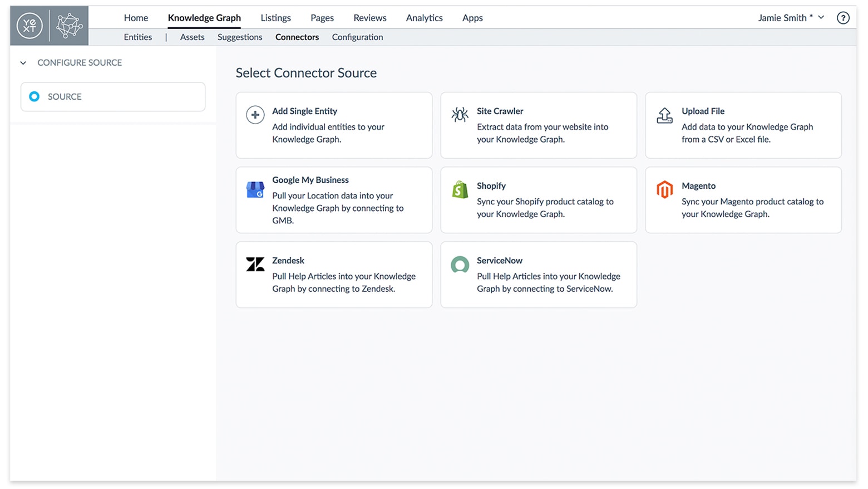
Task: Click the Shopify bag icon
Action: coord(460,189)
